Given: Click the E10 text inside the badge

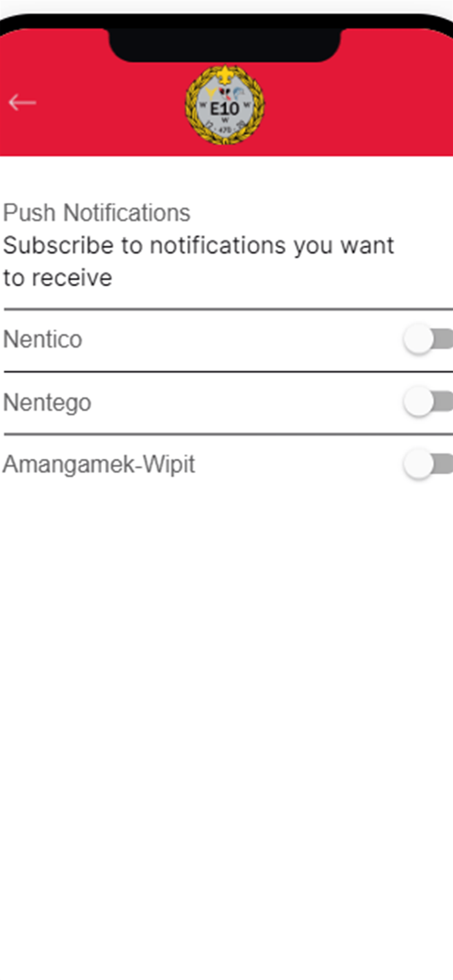Looking at the screenshot, I should point(225,108).
